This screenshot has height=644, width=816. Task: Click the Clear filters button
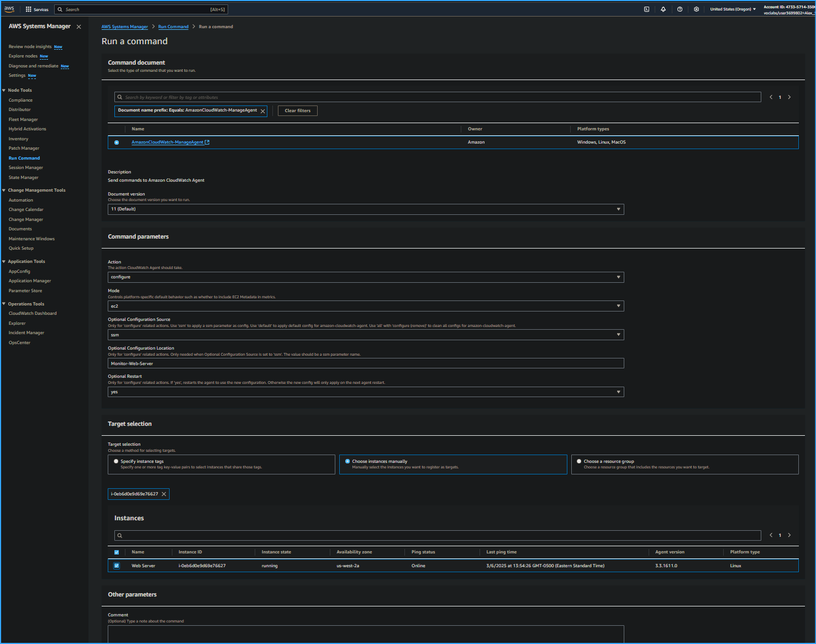pyautogui.click(x=297, y=110)
